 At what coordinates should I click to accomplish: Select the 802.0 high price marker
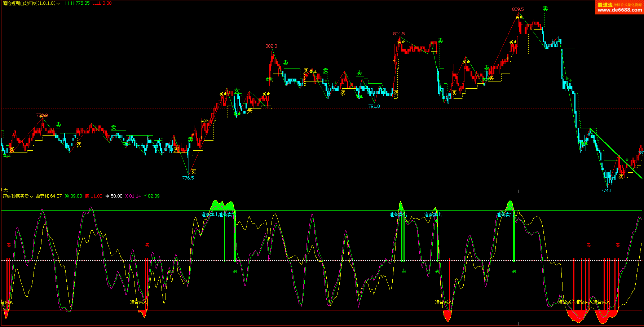(271, 46)
